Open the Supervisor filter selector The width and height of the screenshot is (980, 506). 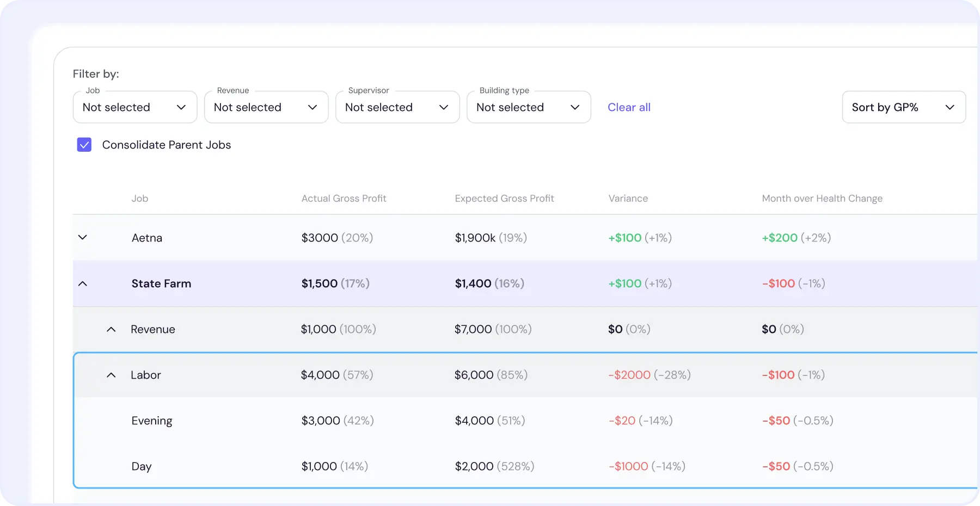(x=397, y=107)
